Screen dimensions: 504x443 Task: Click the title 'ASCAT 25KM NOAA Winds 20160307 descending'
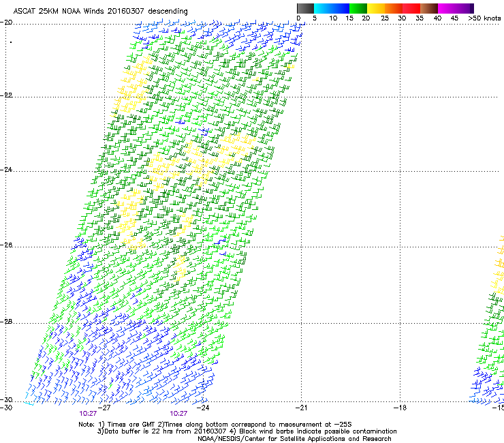pyautogui.click(x=100, y=11)
